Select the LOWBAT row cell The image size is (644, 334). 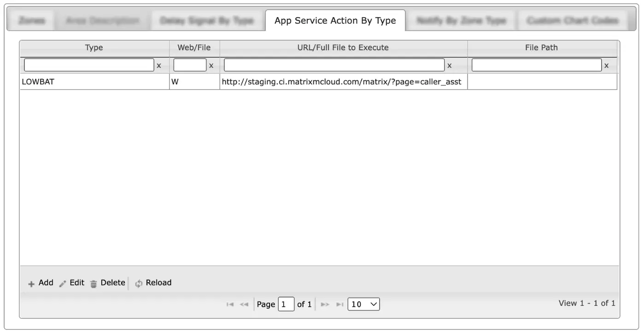tap(94, 82)
